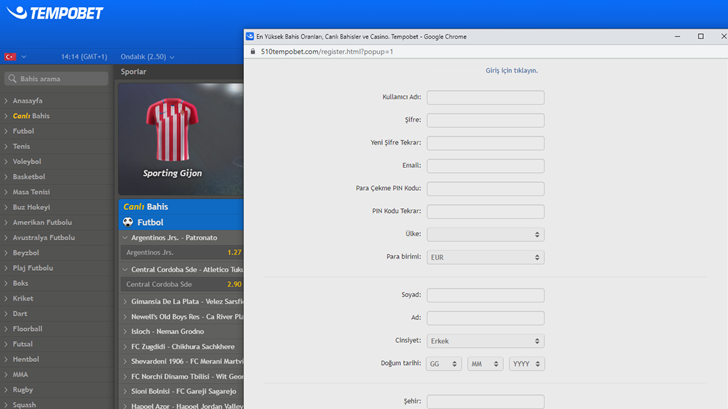The image size is (728, 409).
Task: Click the Şifre password field
Action: [486, 120]
